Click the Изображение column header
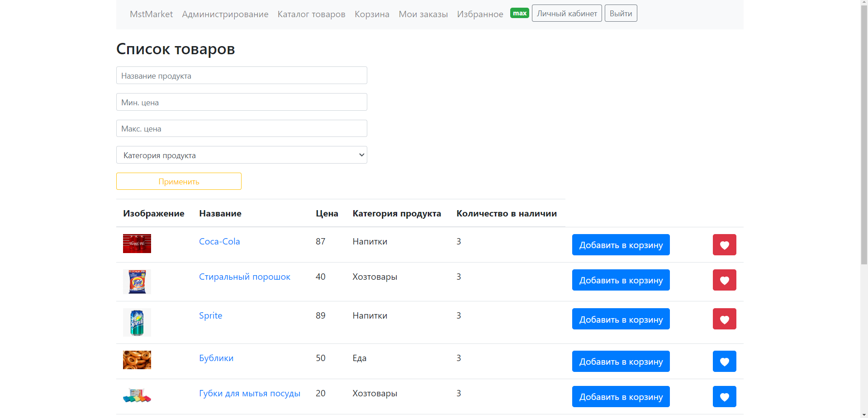The height and width of the screenshot is (418, 868). click(154, 213)
